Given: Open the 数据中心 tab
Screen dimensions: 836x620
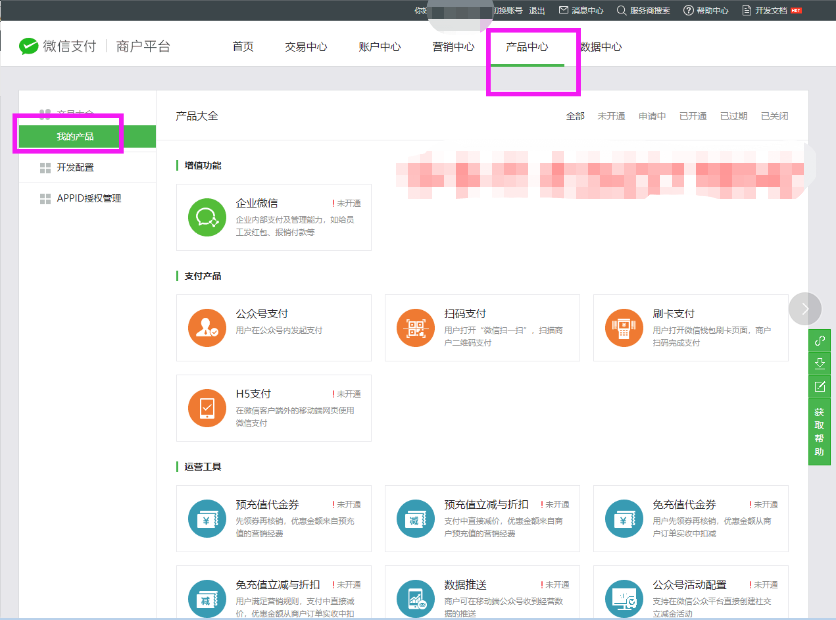Looking at the screenshot, I should pos(601,47).
